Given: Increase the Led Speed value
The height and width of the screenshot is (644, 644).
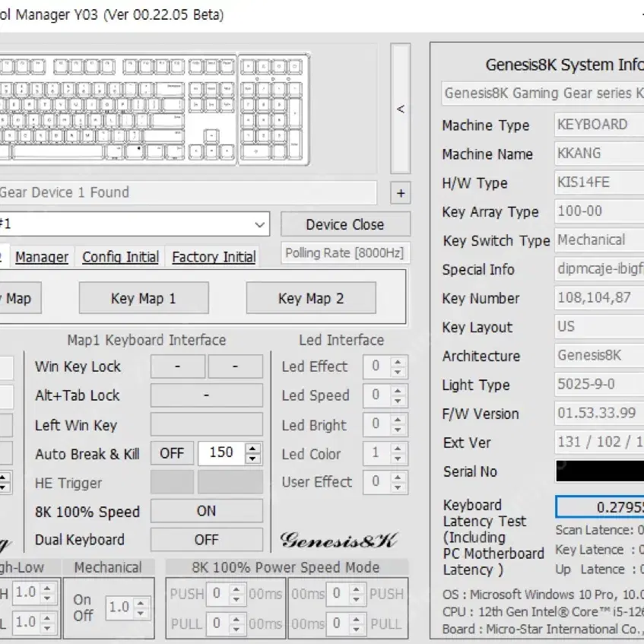Looking at the screenshot, I should (x=398, y=390).
